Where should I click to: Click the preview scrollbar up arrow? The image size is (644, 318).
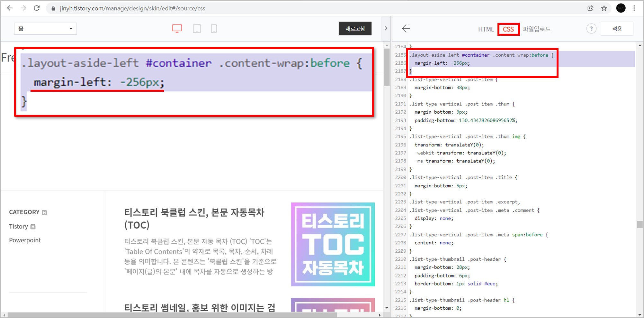click(387, 46)
